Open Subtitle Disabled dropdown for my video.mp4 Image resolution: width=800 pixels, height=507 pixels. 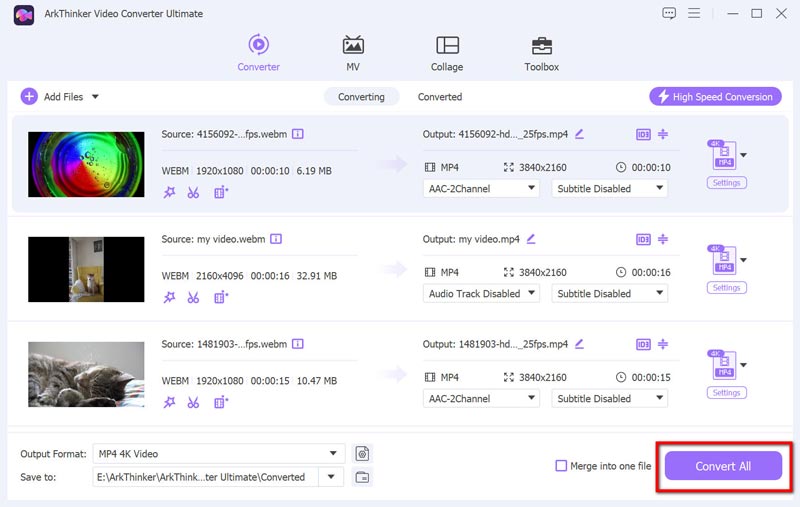[610, 294]
